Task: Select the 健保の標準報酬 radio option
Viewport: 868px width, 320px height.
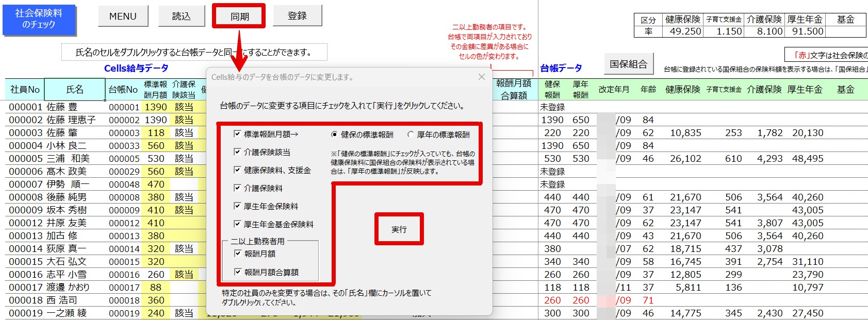Action: click(x=334, y=134)
